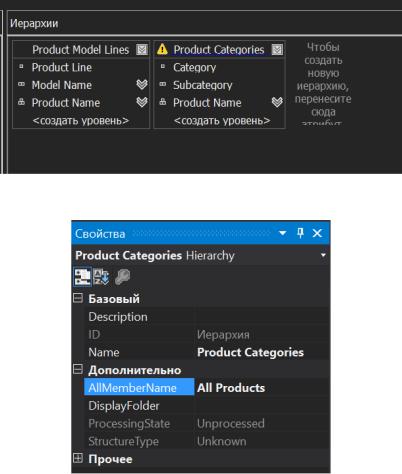Click the Description property value field
This screenshot has width=402, height=474.
(x=262, y=317)
